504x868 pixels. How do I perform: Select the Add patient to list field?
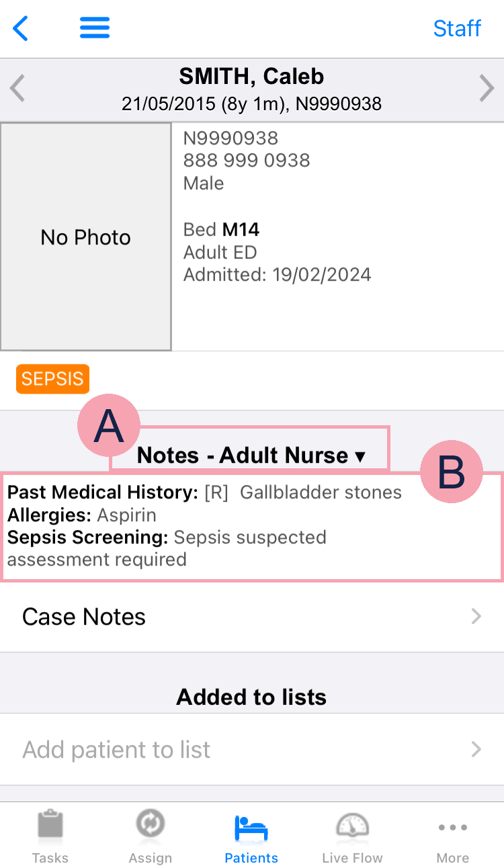(x=117, y=750)
